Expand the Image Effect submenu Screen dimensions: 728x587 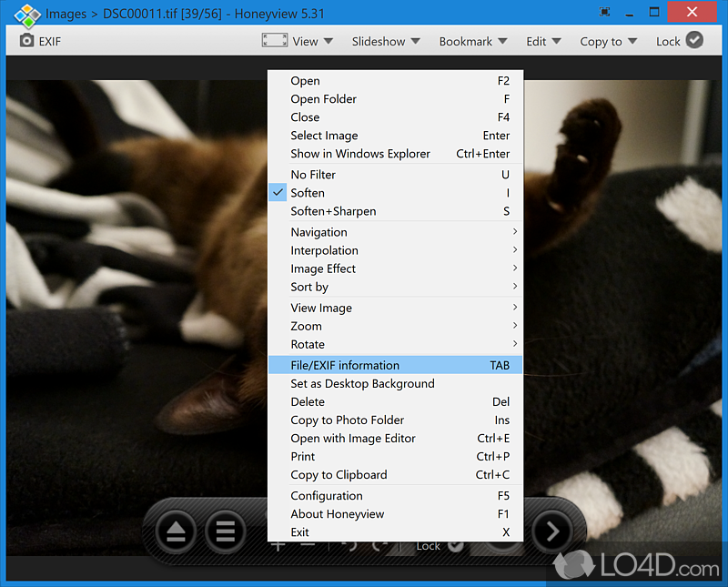pos(323,268)
